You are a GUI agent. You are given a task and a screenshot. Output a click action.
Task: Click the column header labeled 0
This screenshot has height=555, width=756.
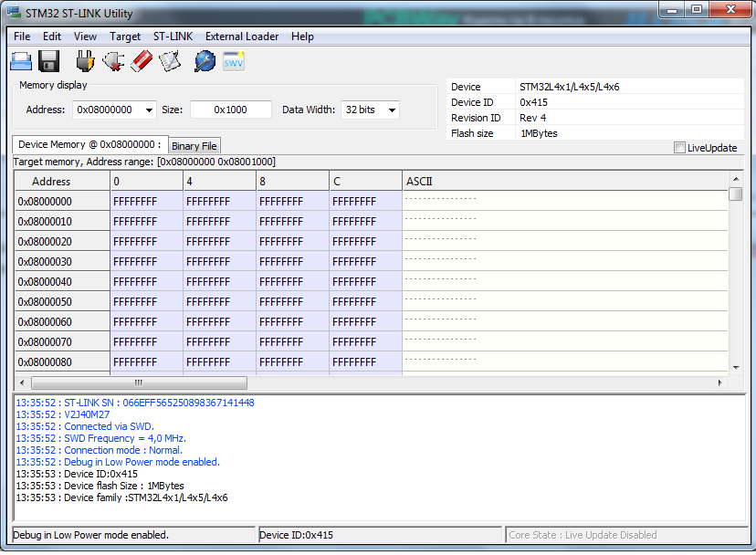(147, 182)
